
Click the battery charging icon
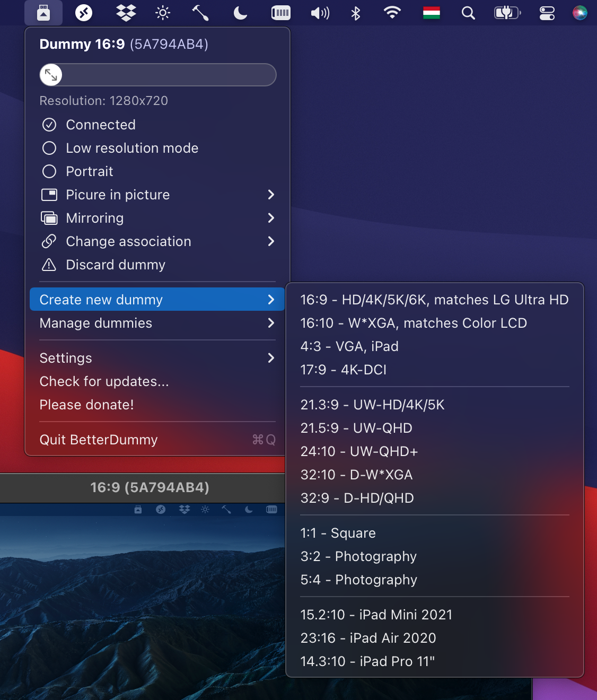[507, 13]
